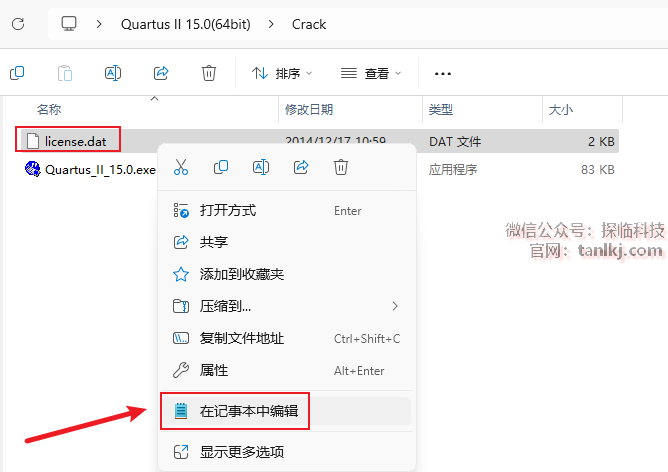
Task: Click 2 KB size of license.dat
Action: coord(601,141)
